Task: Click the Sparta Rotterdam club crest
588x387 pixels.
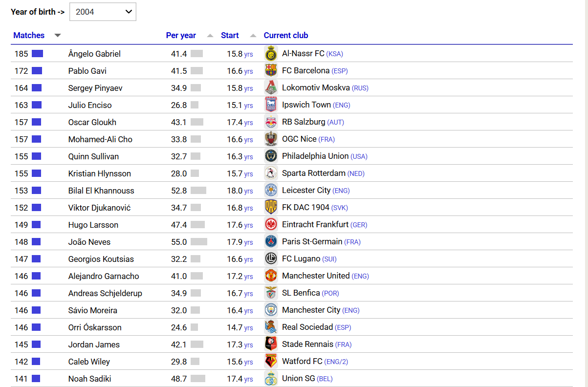Action: click(271, 173)
